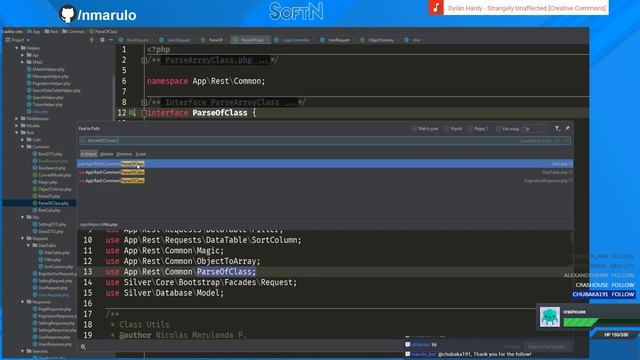Click the implemented-interface gutter icon on line 12

(133, 113)
